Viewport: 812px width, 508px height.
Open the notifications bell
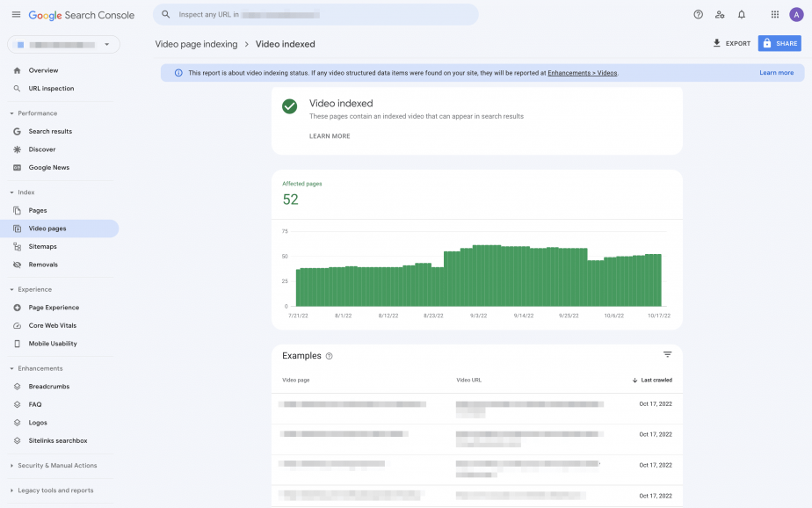(742, 14)
